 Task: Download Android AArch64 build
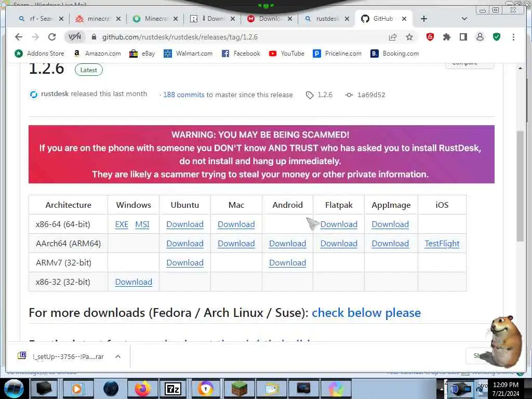coord(287,244)
